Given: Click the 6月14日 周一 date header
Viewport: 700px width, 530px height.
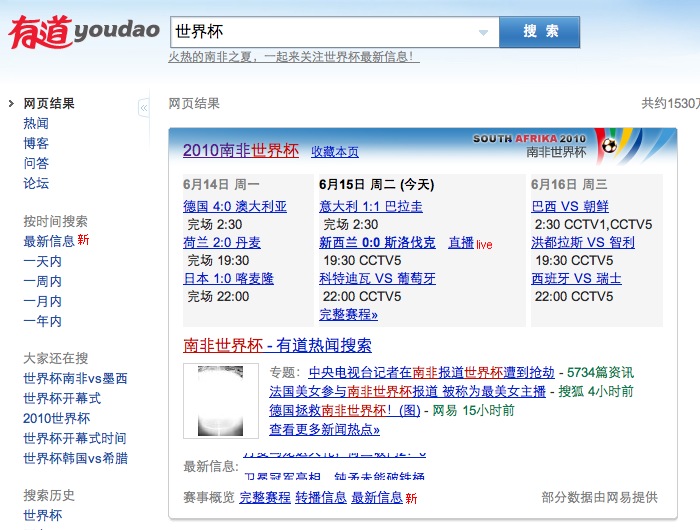Looking at the screenshot, I should pos(221,184).
